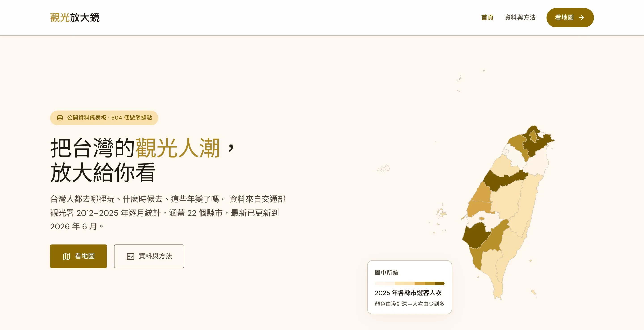Click the 看地圖 button in the header
Image resolution: width=644 pixels, height=330 pixels.
coord(570,17)
